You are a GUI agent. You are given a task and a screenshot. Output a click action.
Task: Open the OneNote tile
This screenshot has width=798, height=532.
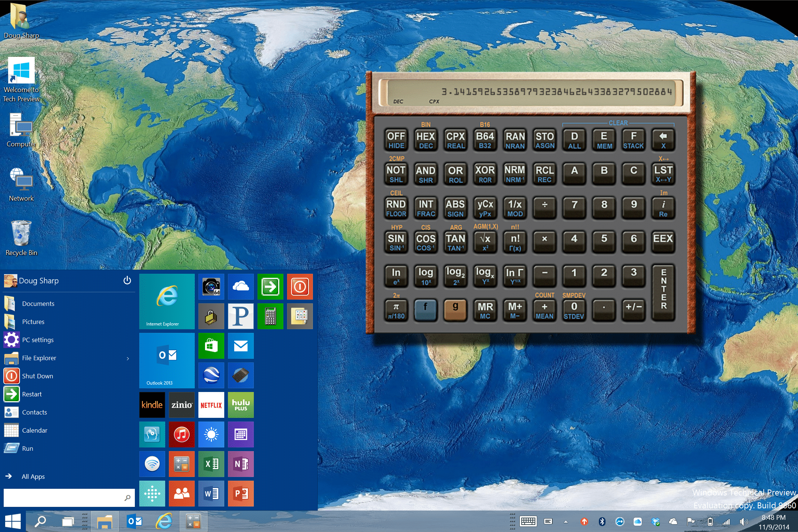pyautogui.click(x=241, y=464)
